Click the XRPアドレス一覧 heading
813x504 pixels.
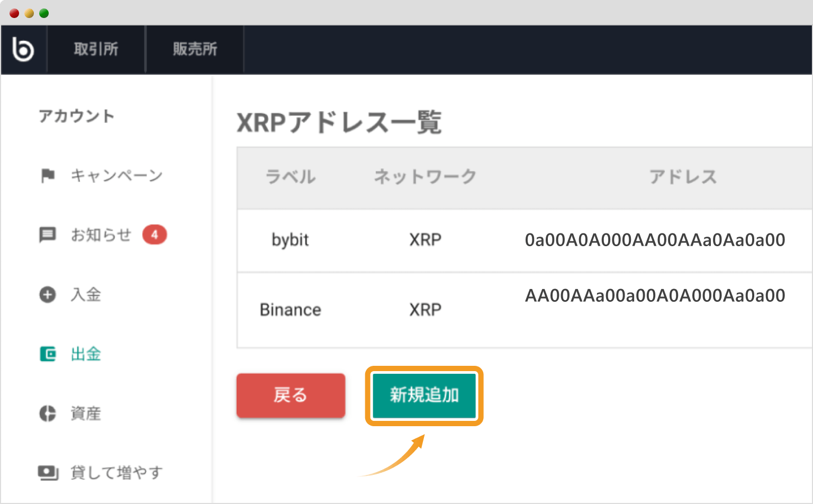click(x=339, y=122)
